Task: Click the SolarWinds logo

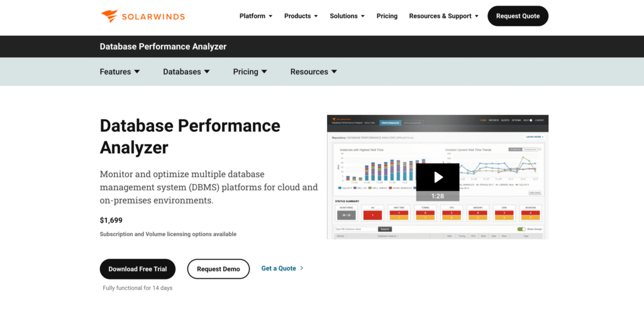Action: 143,16
